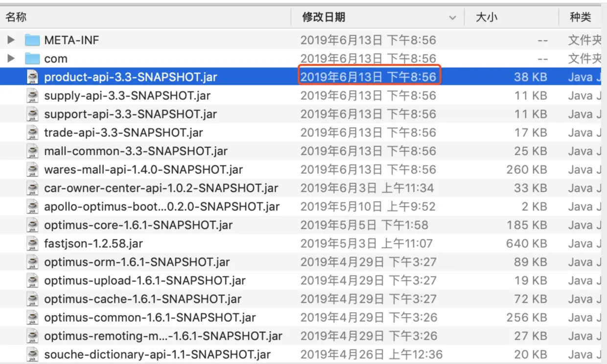Click the 640 KB size of fastjson
Viewport: 607px width, 364px height.
pyautogui.click(x=527, y=244)
